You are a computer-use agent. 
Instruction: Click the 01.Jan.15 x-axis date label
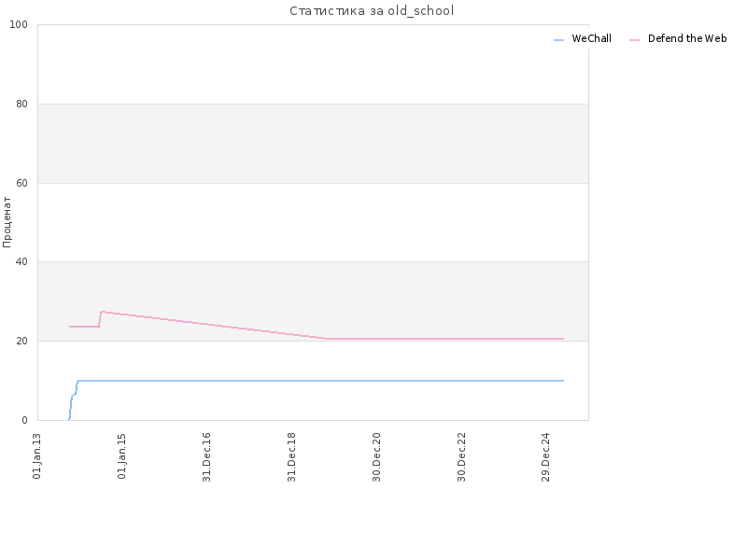pyautogui.click(x=121, y=455)
